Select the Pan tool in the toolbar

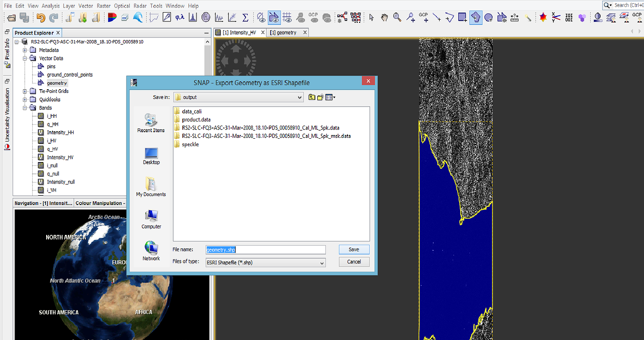384,17
